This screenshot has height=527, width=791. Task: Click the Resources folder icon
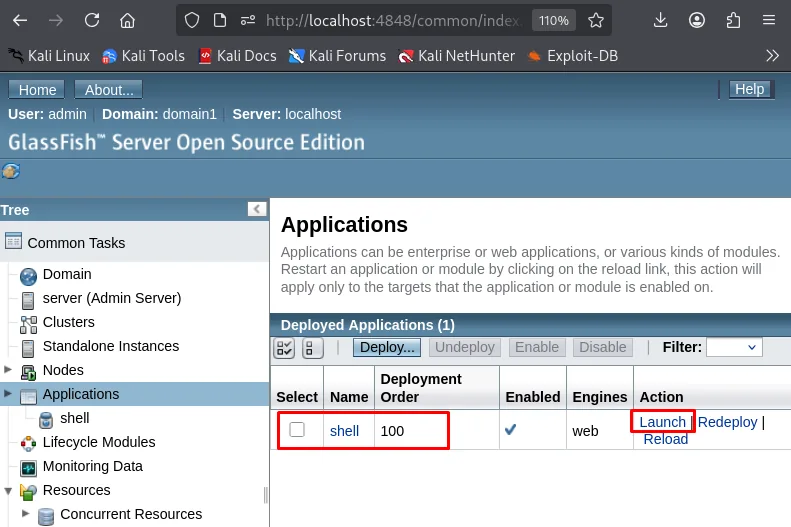pyautogui.click(x=28, y=492)
